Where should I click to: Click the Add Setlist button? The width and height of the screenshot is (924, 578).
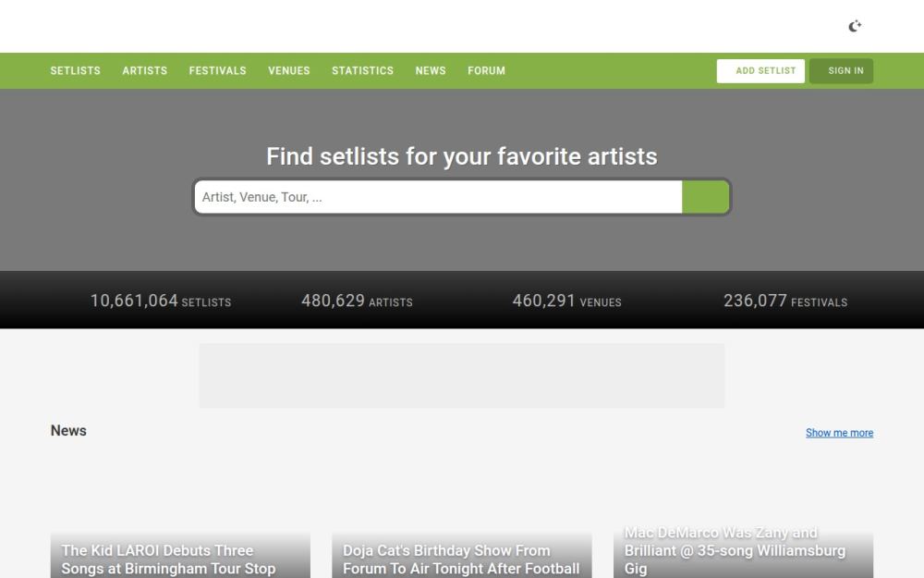pos(760,71)
